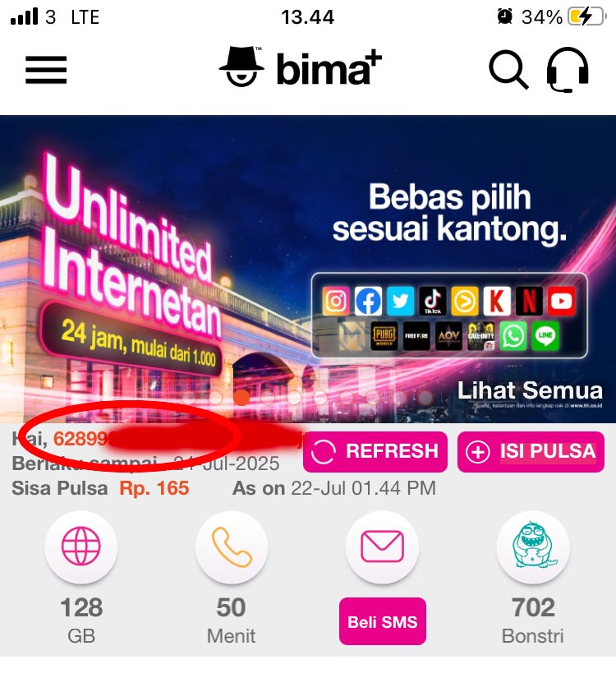This screenshot has height=678, width=616.
Task: Refresh the balance with REFRESH button
Action: click(x=375, y=451)
